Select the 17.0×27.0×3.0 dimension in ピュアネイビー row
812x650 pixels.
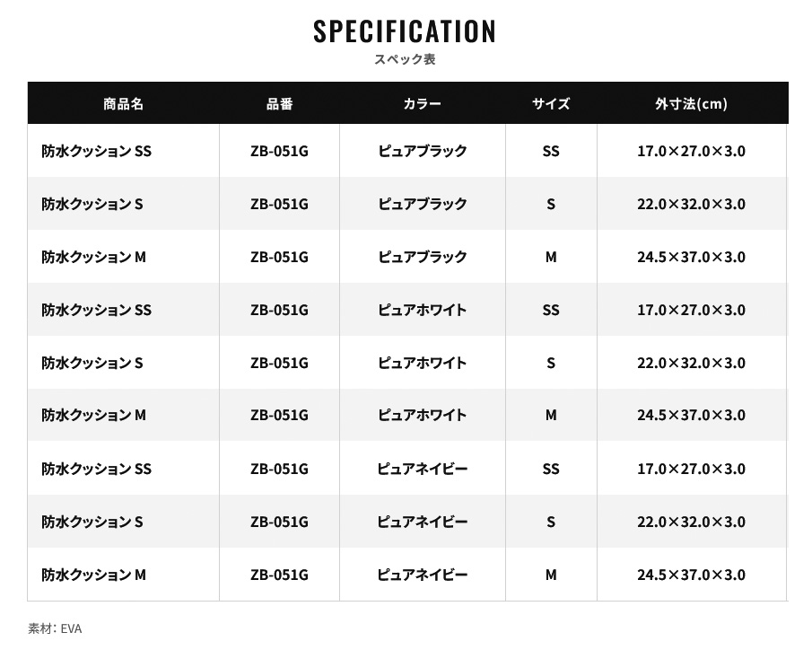[691, 469]
